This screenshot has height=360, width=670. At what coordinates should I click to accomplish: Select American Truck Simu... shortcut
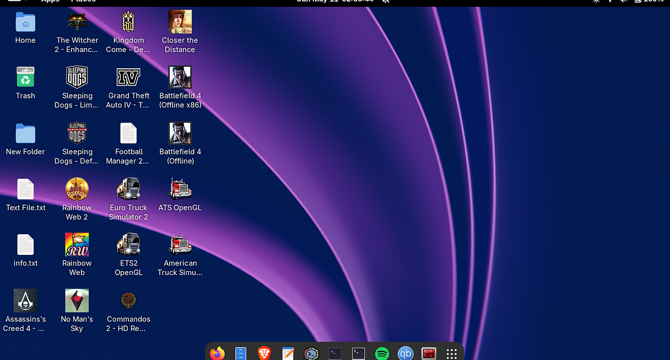180,245
